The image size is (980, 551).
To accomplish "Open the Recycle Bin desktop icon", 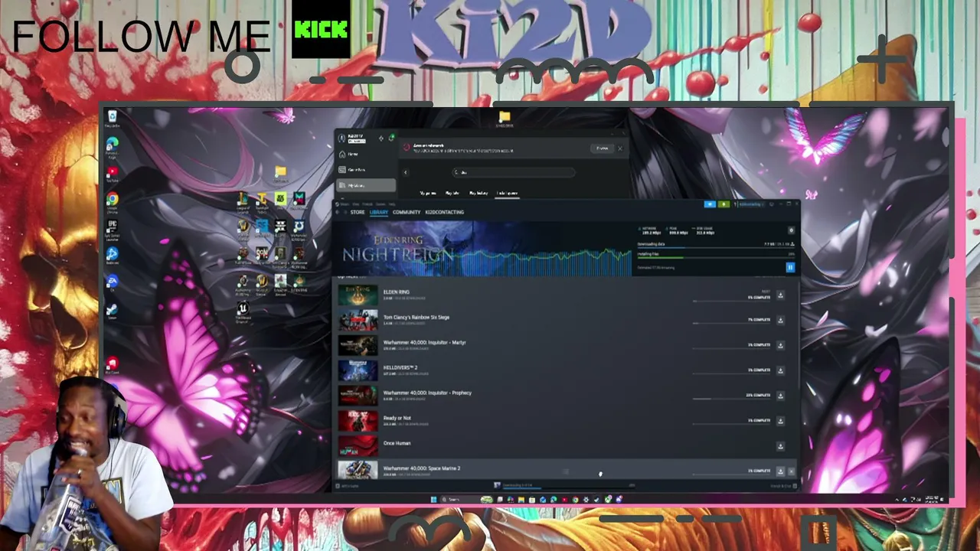I will (x=113, y=119).
